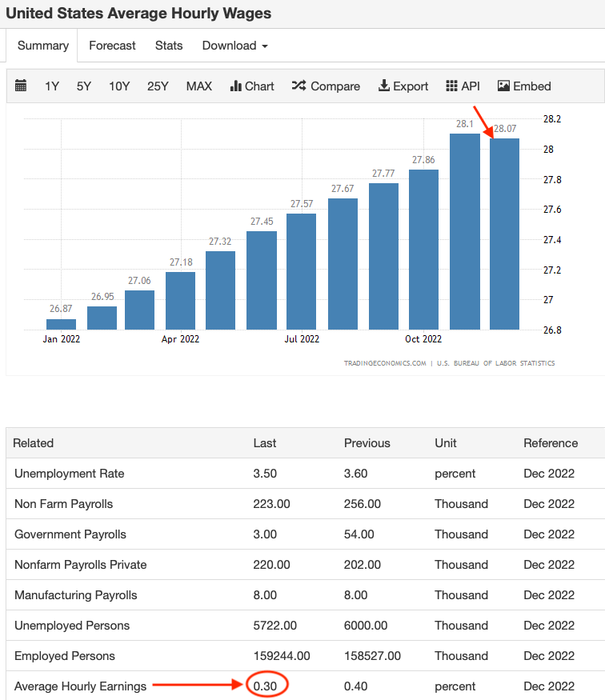Viewport: 605px width, 700px height.
Task: Click the Chart type icon
Action: pyautogui.click(x=236, y=86)
